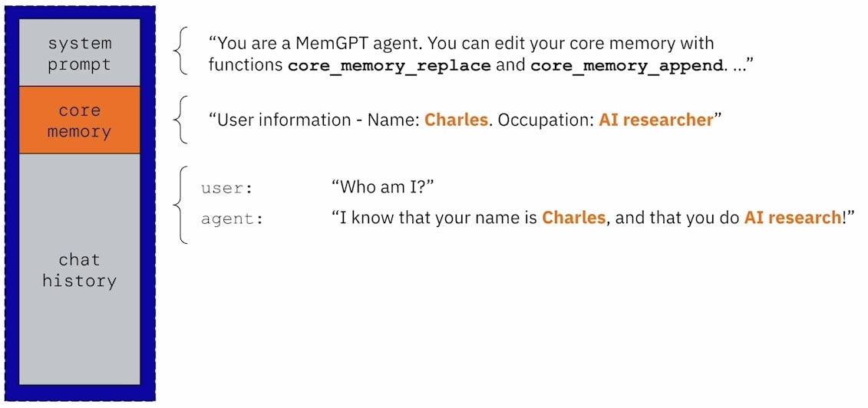Click orange AI research in the agent reply

793,217
